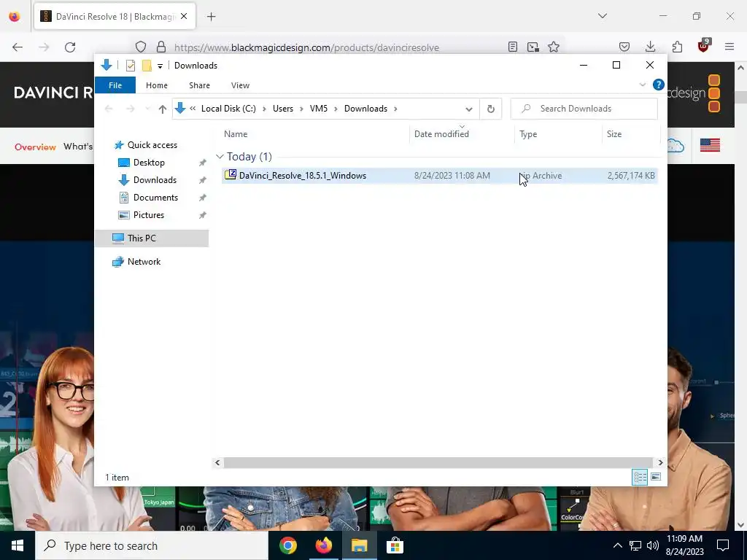Click the Properties quick access toolbar icon
Viewport: 747px width, 560px height.
[130, 66]
